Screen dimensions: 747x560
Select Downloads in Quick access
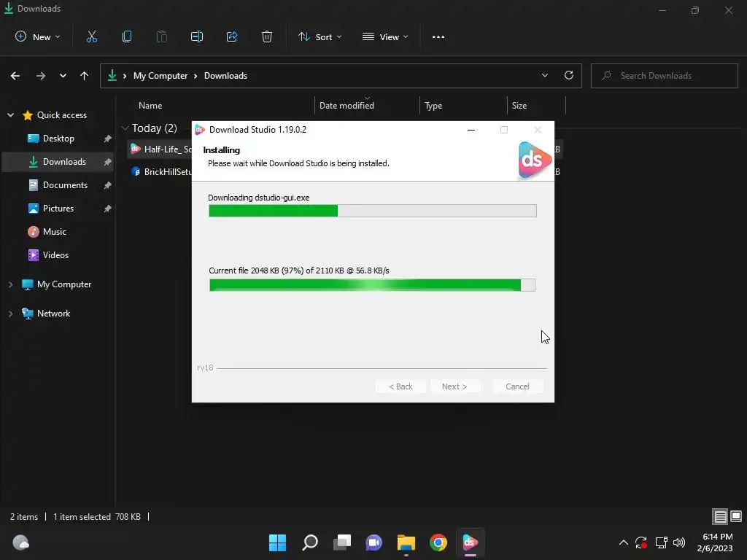[58, 162]
